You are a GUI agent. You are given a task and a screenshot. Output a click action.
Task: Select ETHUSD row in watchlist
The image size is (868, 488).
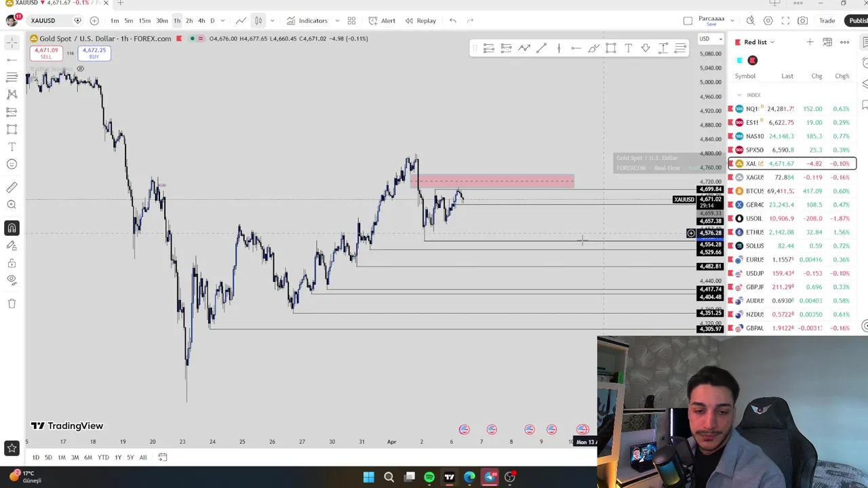[792, 232]
